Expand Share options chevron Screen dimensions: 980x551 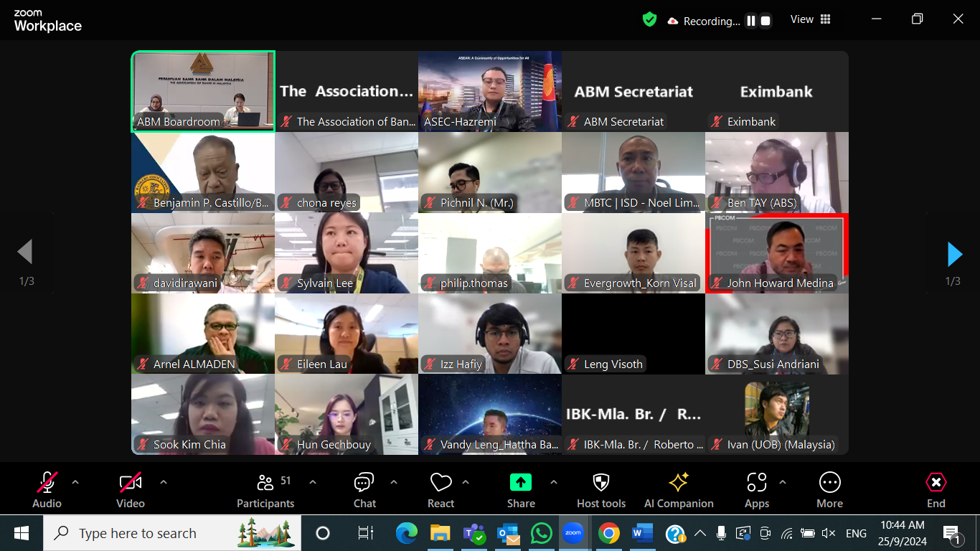point(554,482)
